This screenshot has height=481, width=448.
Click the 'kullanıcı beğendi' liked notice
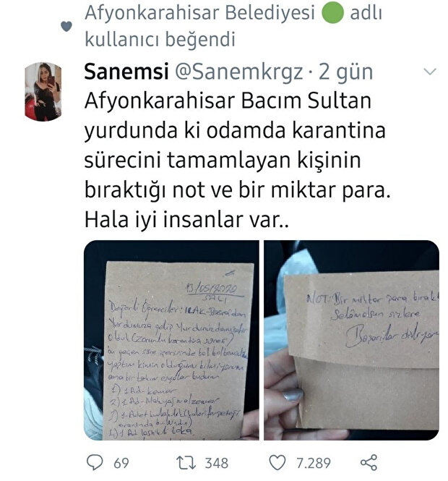tap(160, 39)
